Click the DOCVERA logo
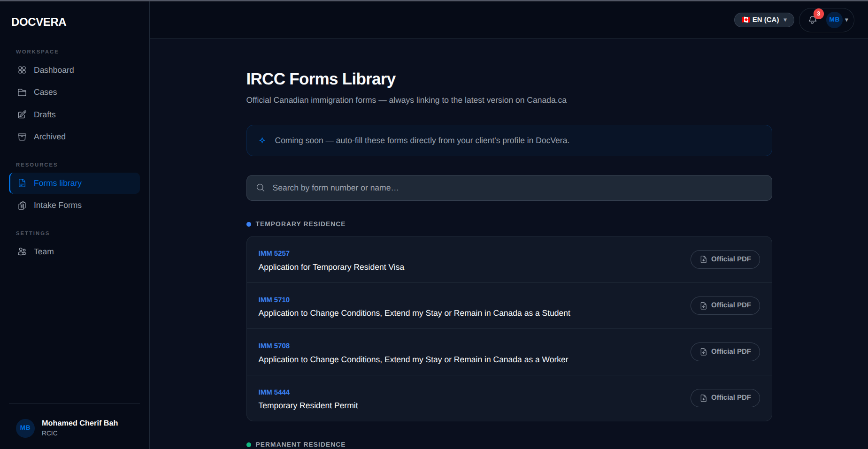 pos(38,22)
